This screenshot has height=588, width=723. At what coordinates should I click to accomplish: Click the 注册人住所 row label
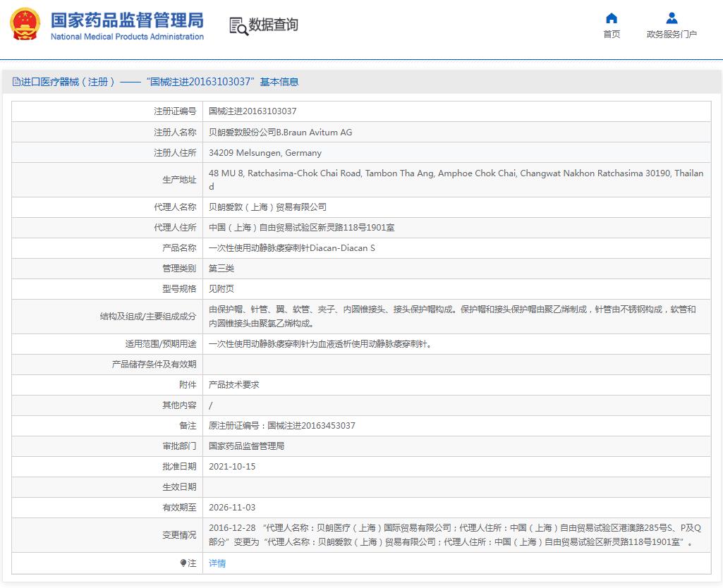[175, 153]
